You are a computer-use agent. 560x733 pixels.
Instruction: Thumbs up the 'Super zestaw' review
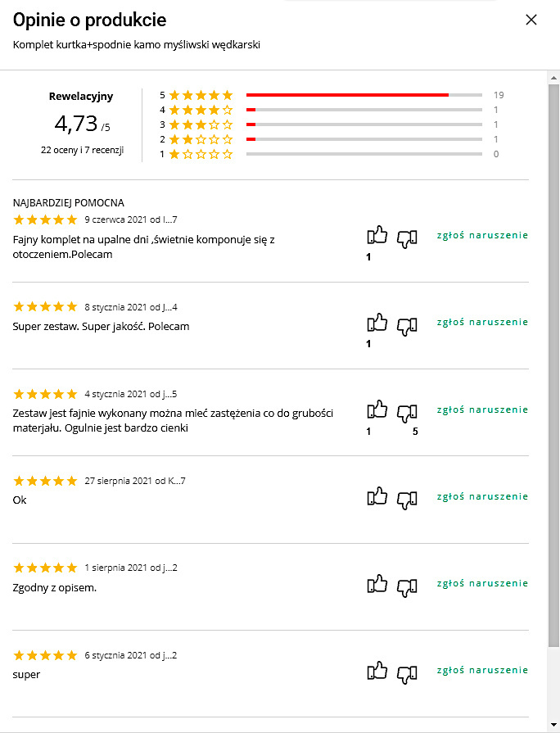point(377,322)
